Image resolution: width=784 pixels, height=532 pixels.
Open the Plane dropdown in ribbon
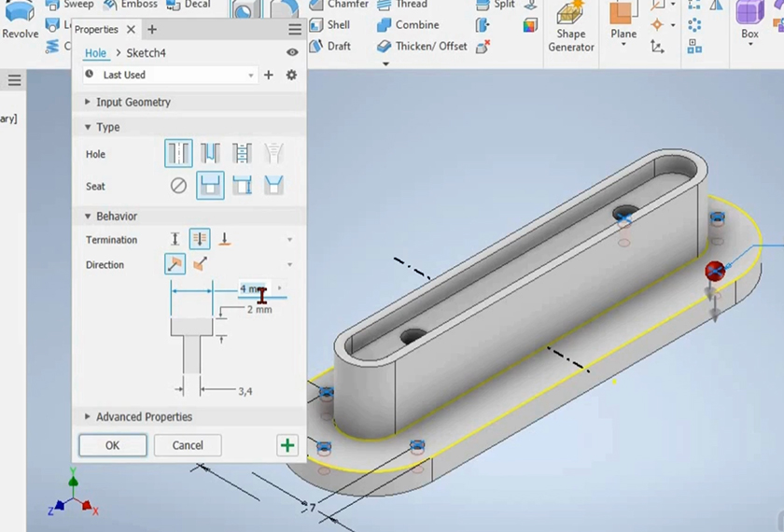[623, 44]
